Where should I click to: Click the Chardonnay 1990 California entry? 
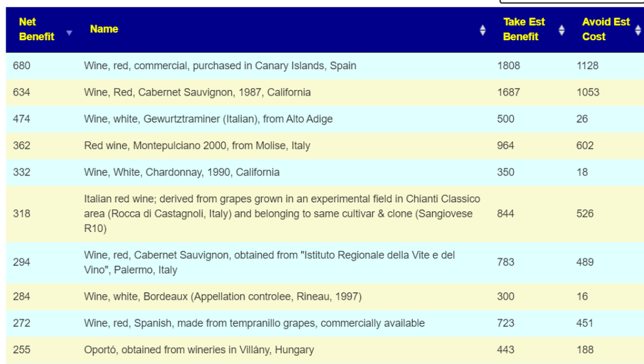click(182, 172)
